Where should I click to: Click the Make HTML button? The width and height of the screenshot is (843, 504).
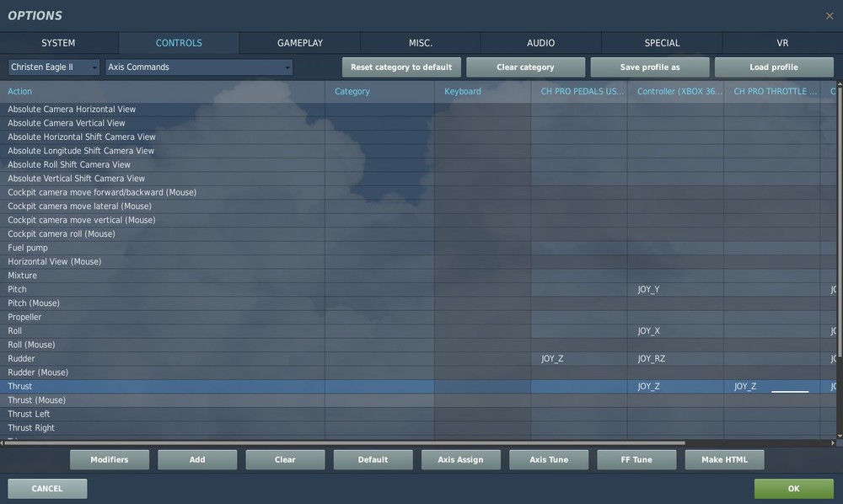[x=725, y=460]
